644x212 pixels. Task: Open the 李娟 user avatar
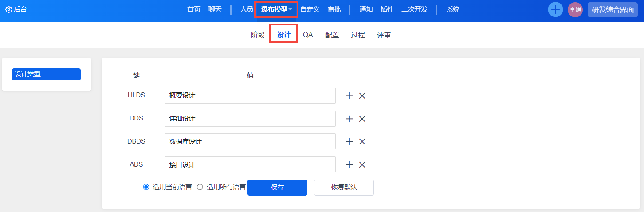coord(575,9)
